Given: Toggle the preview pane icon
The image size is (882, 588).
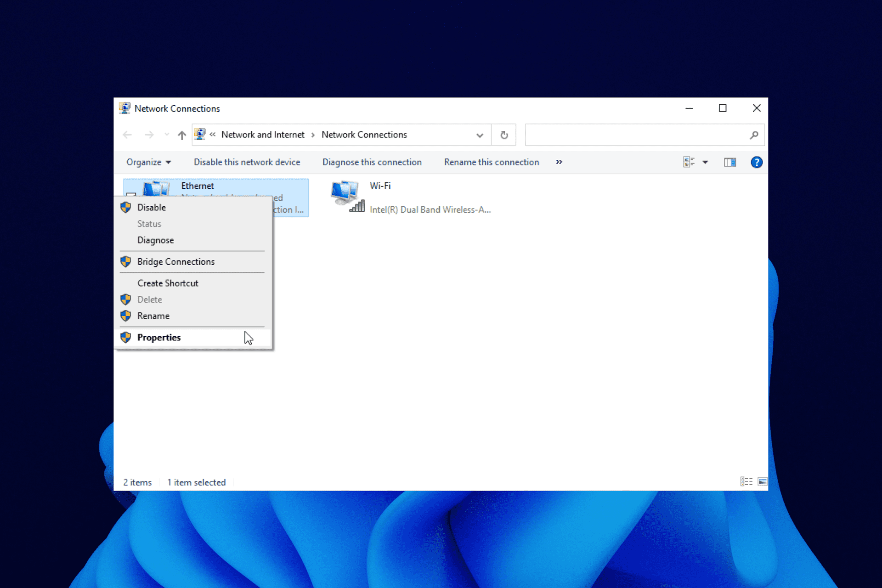Looking at the screenshot, I should click(729, 162).
